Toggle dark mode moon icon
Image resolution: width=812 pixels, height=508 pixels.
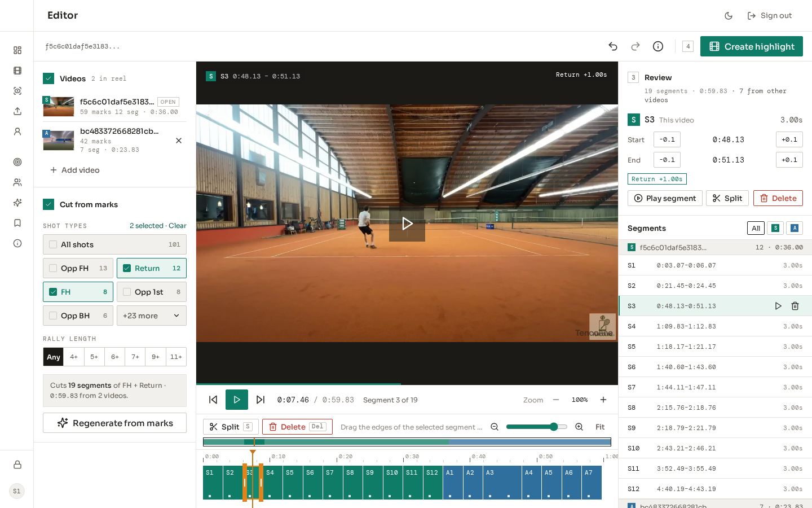729,16
